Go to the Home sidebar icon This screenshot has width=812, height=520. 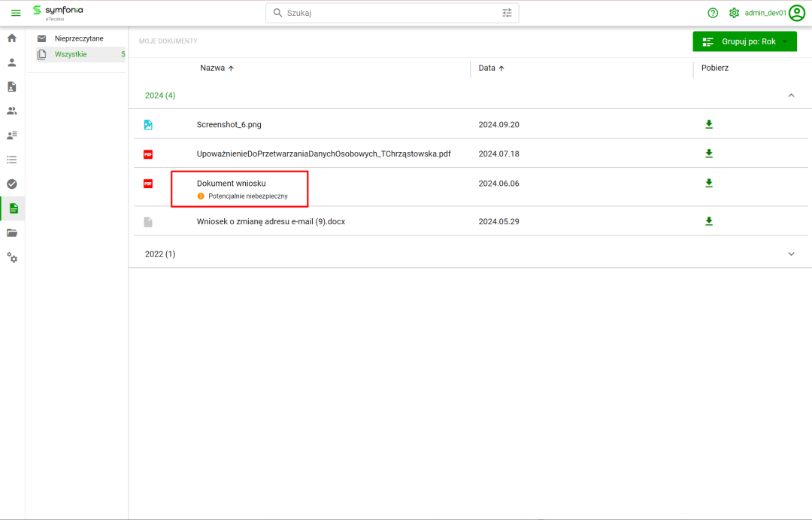(x=12, y=38)
